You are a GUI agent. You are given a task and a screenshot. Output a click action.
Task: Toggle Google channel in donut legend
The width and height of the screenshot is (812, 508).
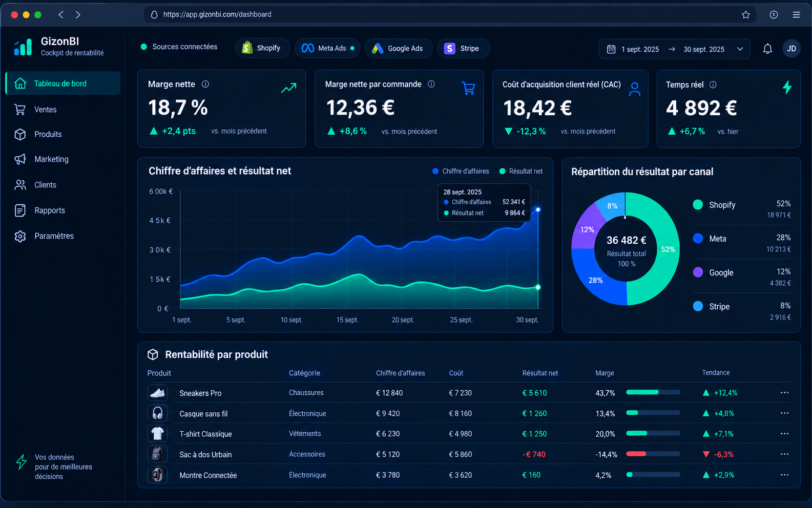coord(713,272)
